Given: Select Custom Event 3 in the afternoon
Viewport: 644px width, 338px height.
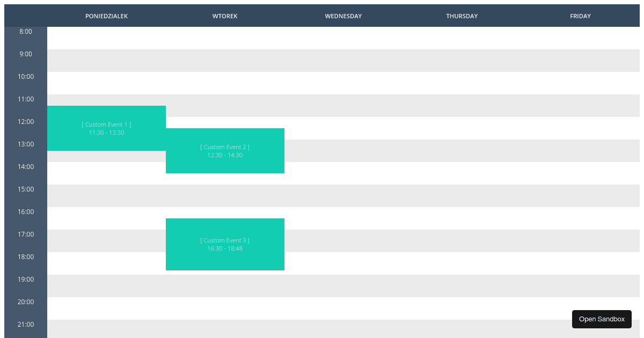Looking at the screenshot, I should coord(225,244).
